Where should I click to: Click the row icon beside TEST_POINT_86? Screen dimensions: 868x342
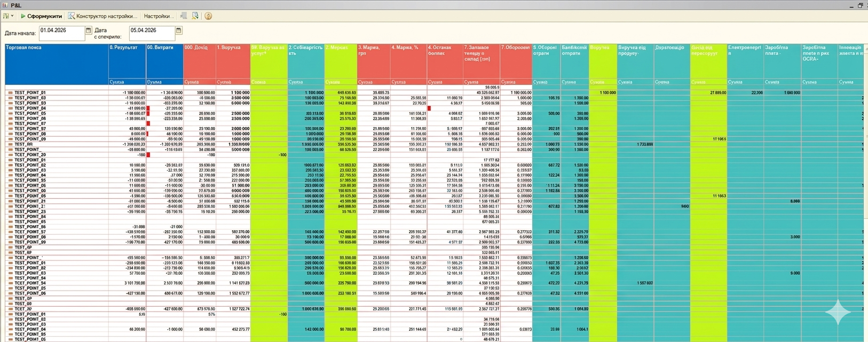(x=10, y=227)
